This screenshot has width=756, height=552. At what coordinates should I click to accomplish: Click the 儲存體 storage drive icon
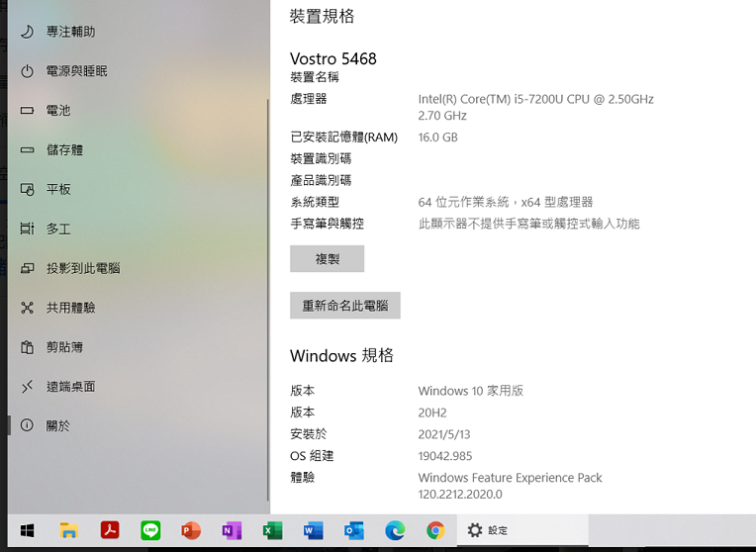pos(27,150)
